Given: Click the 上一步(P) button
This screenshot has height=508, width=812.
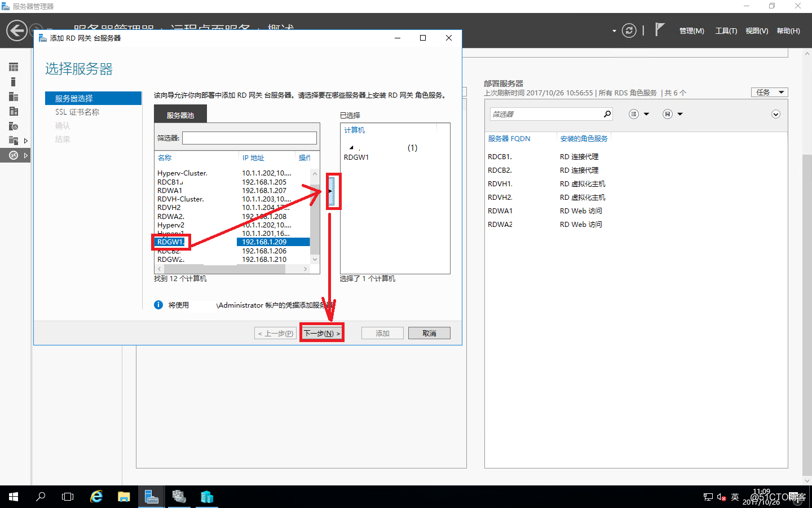Looking at the screenshot, I should [275, 333].
